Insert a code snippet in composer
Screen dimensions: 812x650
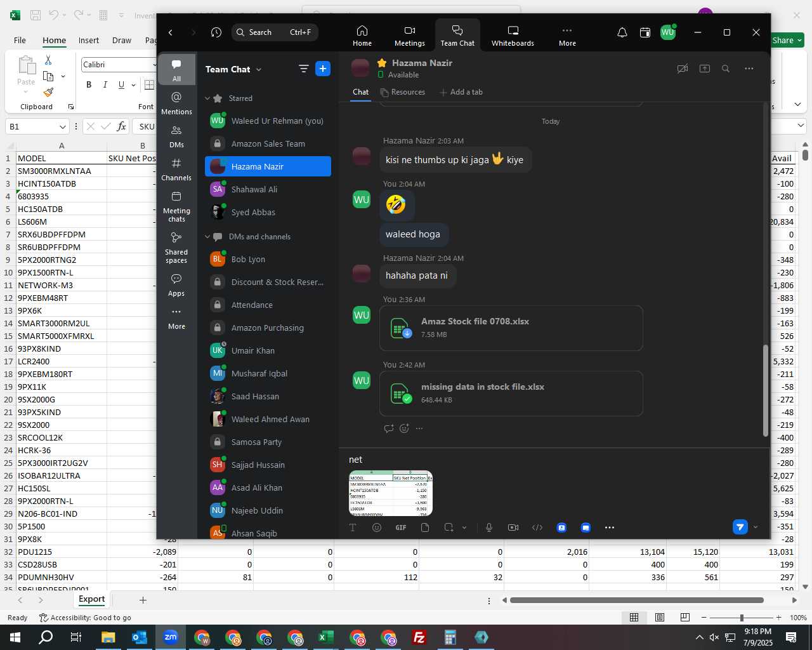click(537, 527)
